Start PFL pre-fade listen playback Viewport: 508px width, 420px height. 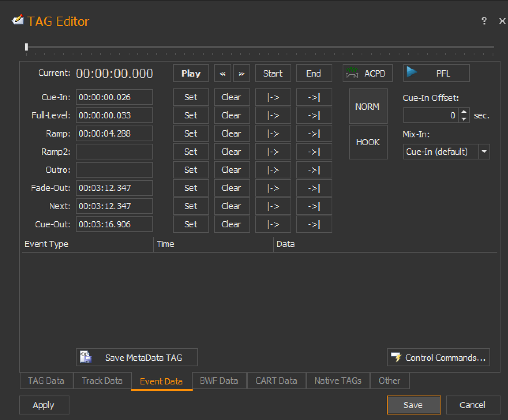coord(436,73)
